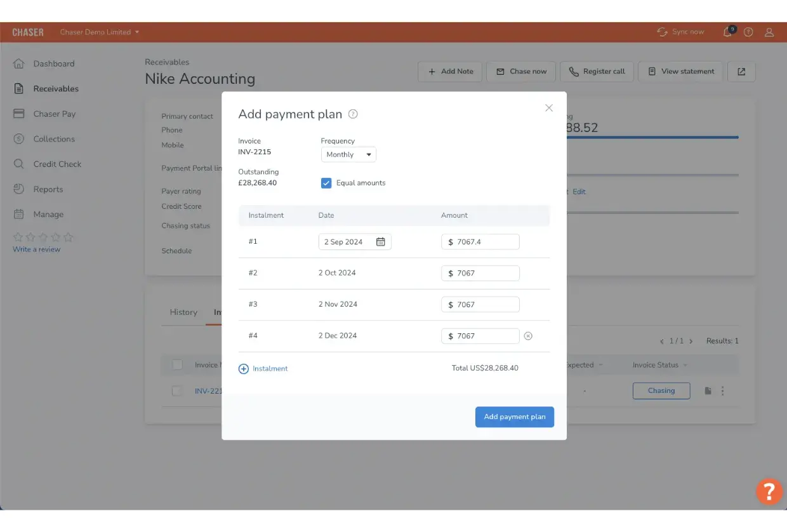Switch to the History tab
Viewport: 787px width, 532px height.
(x=183, y=312)
